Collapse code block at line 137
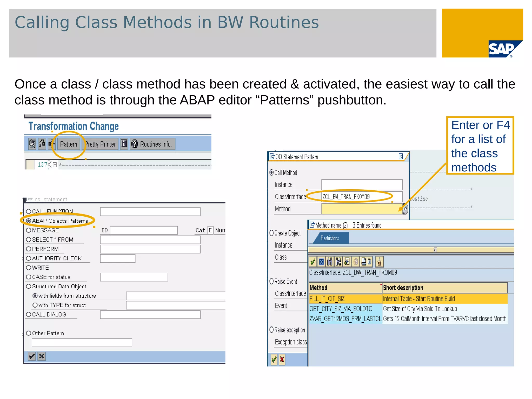Screen dimensions: 532x399 55,165
